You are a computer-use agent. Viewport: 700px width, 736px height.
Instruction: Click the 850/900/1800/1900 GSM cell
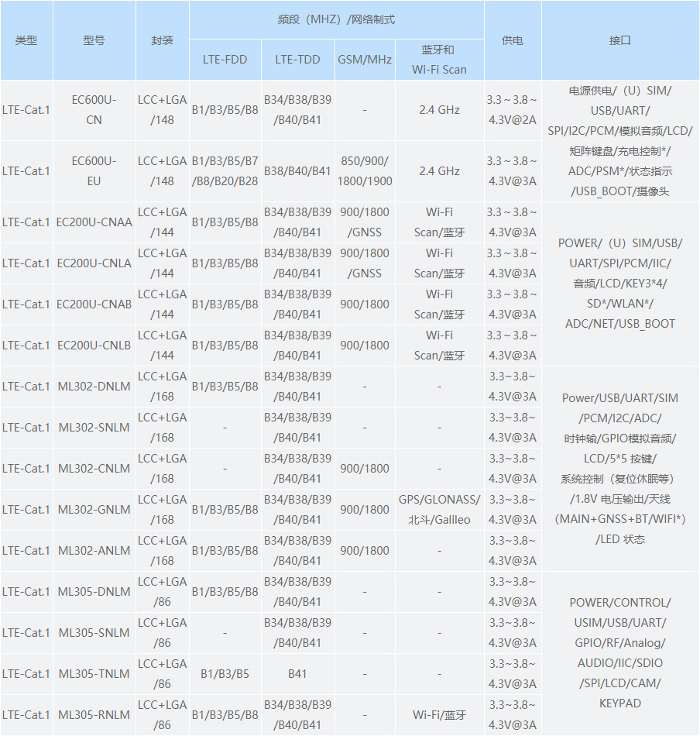pyautogui.click(x=365, y=171)
